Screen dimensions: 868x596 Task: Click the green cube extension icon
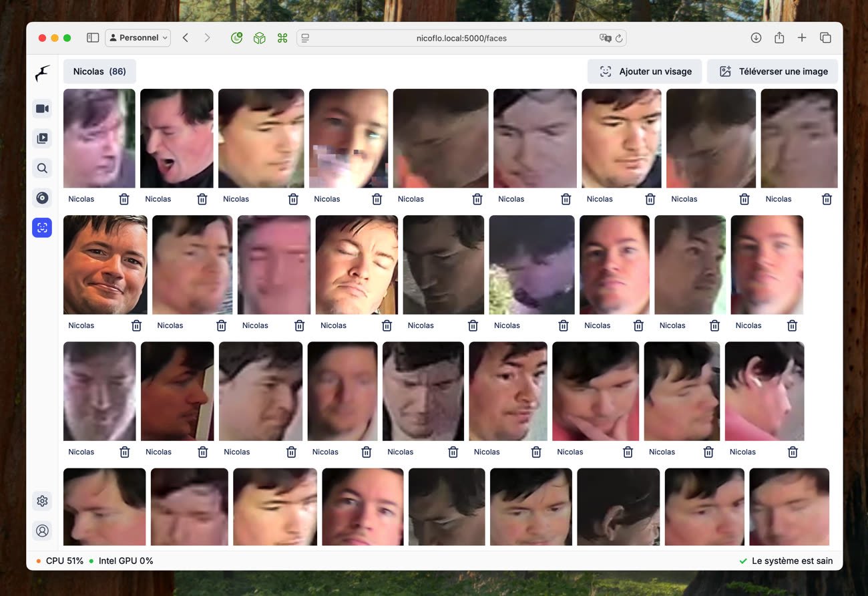(259, 38)
